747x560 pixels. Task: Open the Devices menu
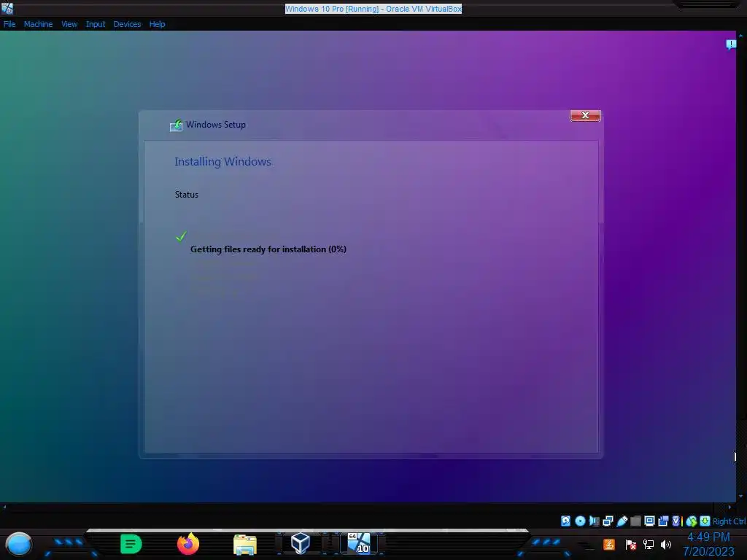(127, 24)
